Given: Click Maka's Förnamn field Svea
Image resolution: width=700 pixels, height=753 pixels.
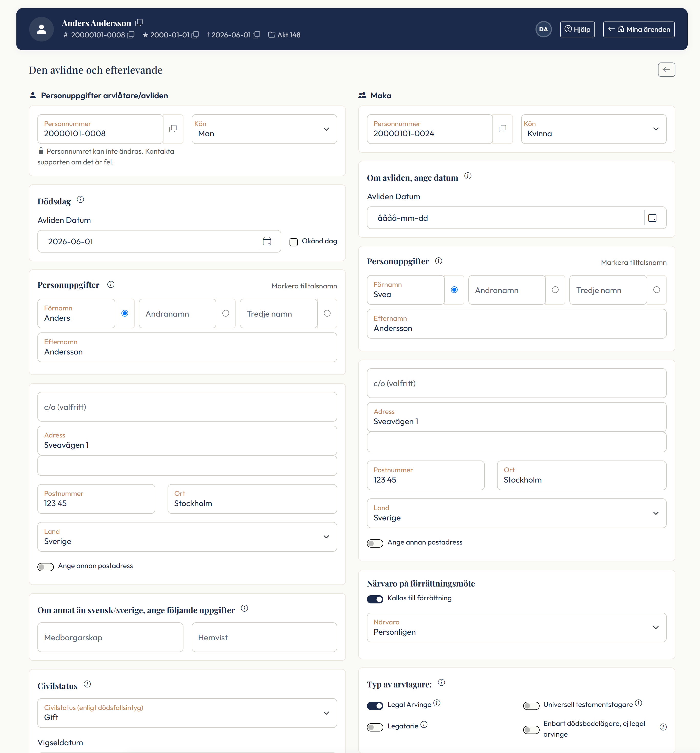Looking at the screenshot, I should pyautogui.click(x=406, y=290).
